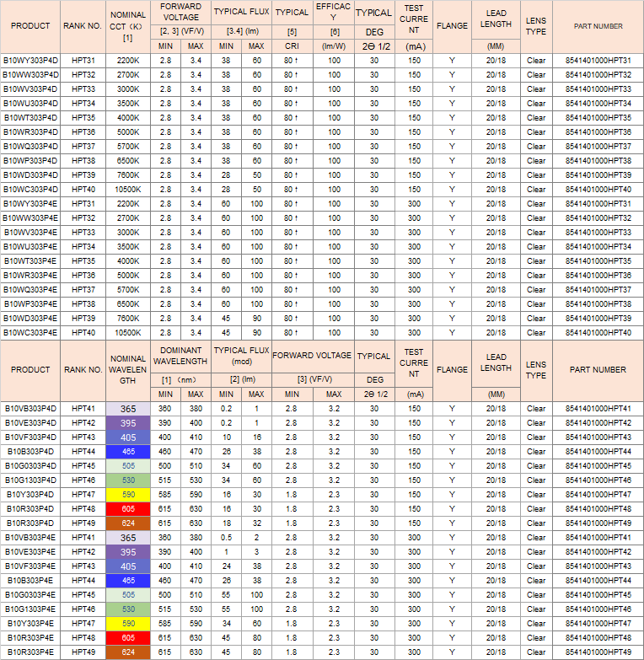Click product B10G0303P4E

pyautogui.click(x=30, y=595)
